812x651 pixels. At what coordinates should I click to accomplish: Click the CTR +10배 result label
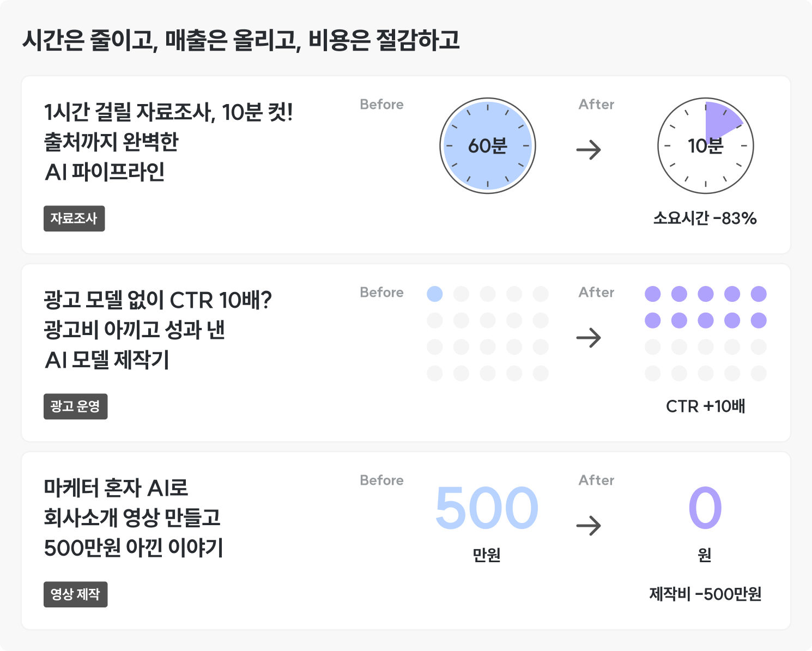tap(705, 406)
